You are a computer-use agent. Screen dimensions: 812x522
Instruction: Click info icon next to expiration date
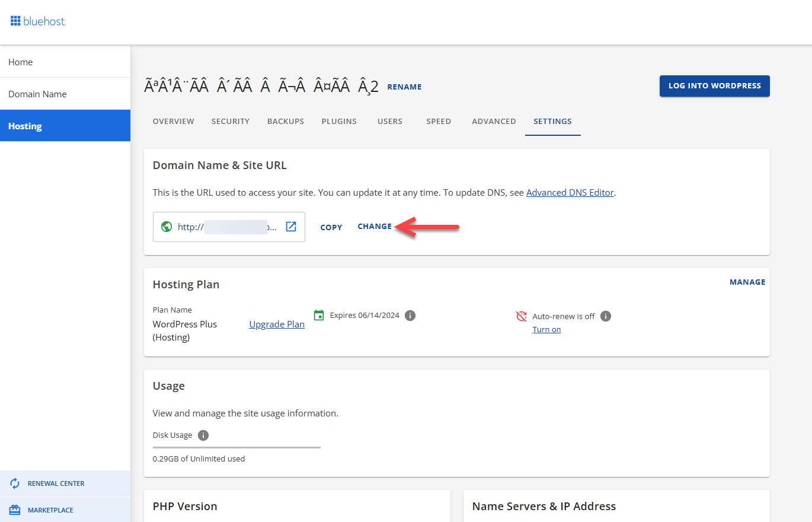tap(410, 316)
